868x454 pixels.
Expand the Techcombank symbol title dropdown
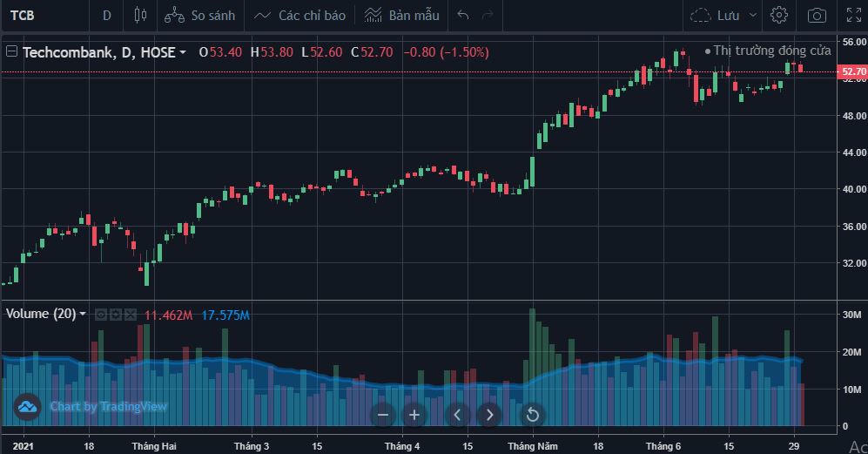183,53
